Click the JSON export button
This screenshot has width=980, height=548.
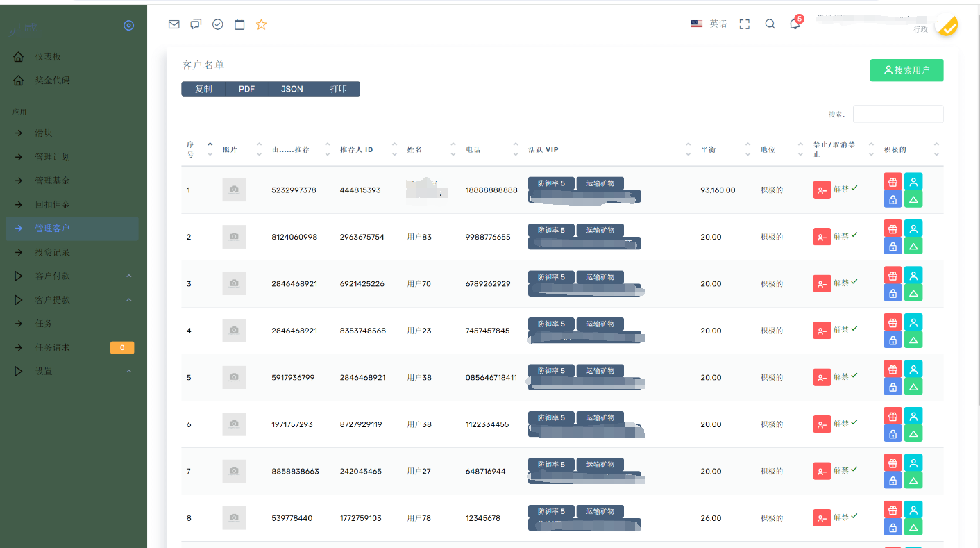pyautogui.click(x=292, y=89)
